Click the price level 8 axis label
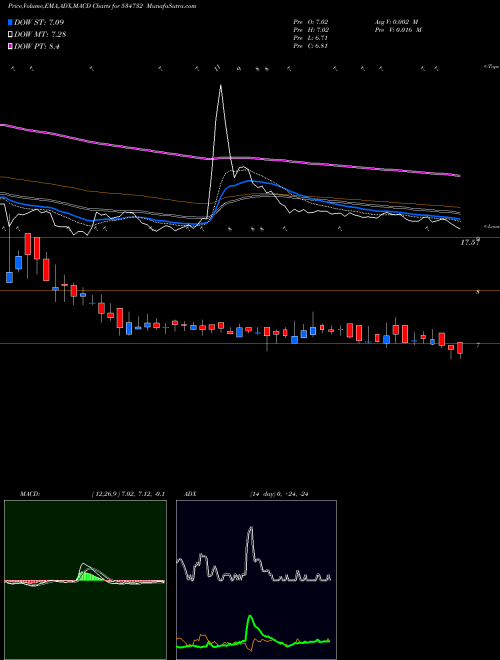This screenshot has width=500, height=660. pyautogui.click(x=478, y=291)
